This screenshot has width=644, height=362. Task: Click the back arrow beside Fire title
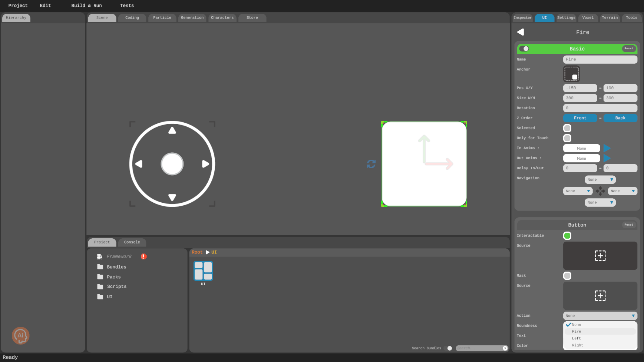(x=521, y=32)
